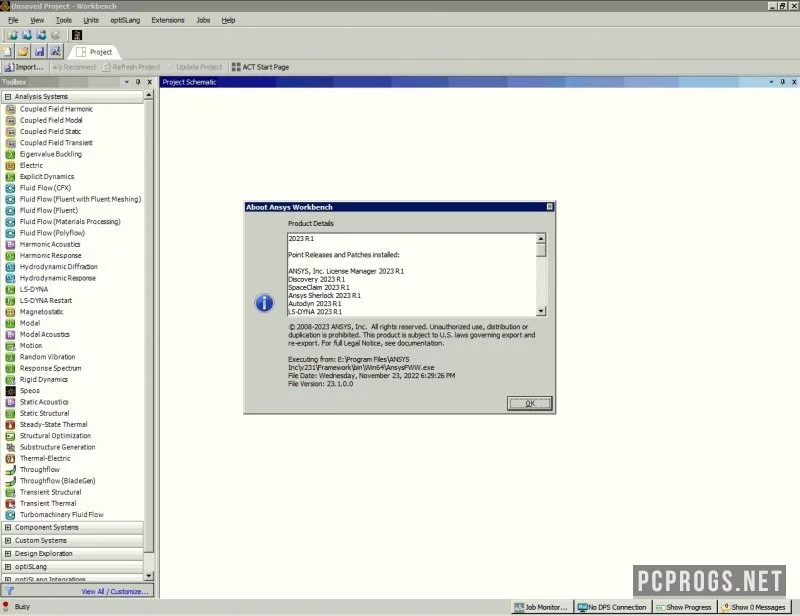Viewport: 800px width, 616px height.
Task: Click No DPS Connection status button
Action: pyautogui.click(x=612, y=607)
